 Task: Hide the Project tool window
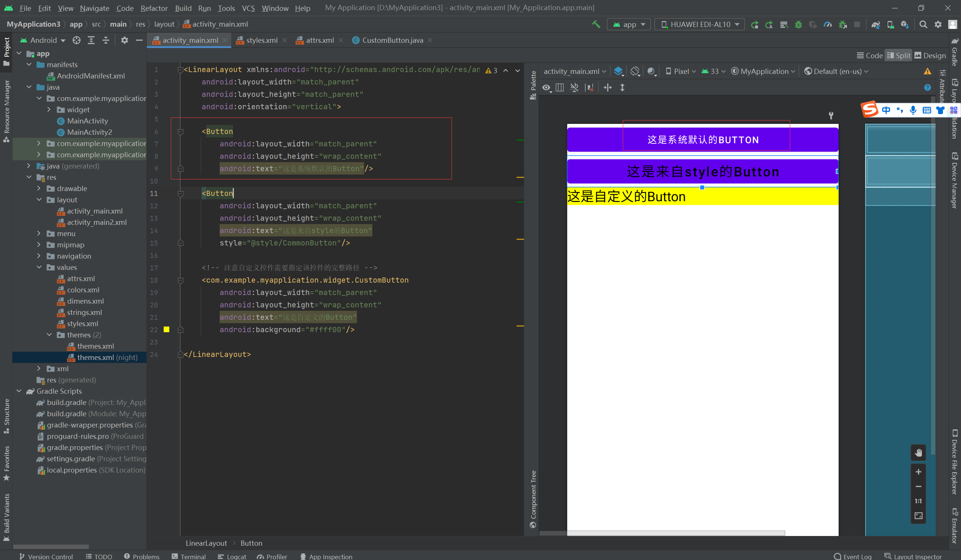point(139,41)
